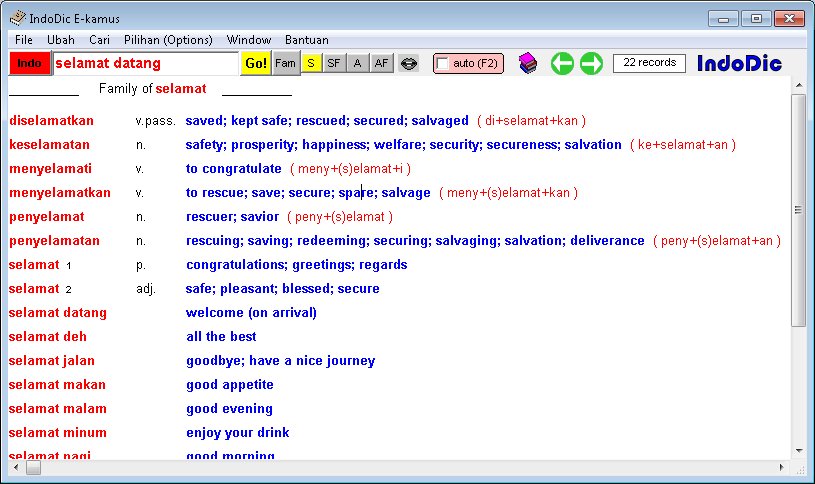
Task: Click the lips pronunciation icon
Action: [x=409, y=64]
